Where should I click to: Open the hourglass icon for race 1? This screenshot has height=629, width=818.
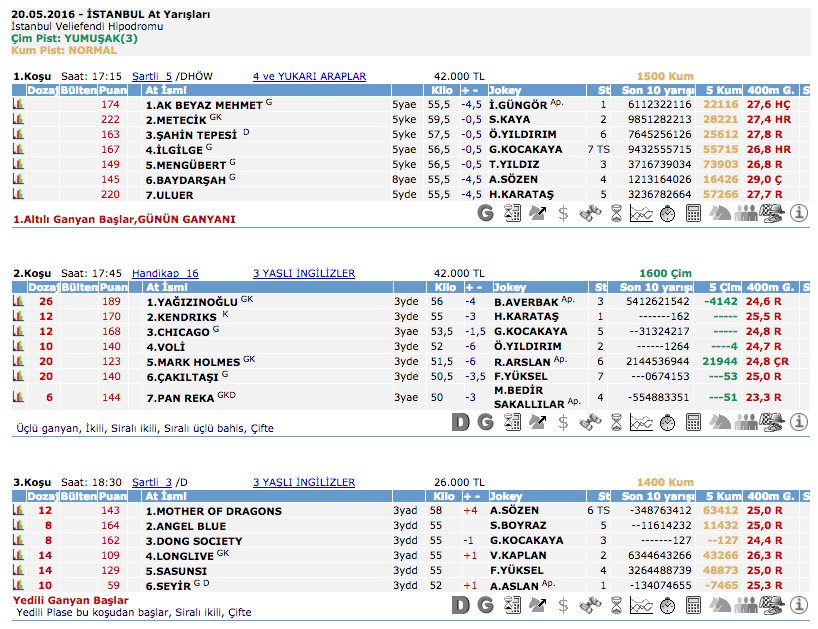coord(616,212)
